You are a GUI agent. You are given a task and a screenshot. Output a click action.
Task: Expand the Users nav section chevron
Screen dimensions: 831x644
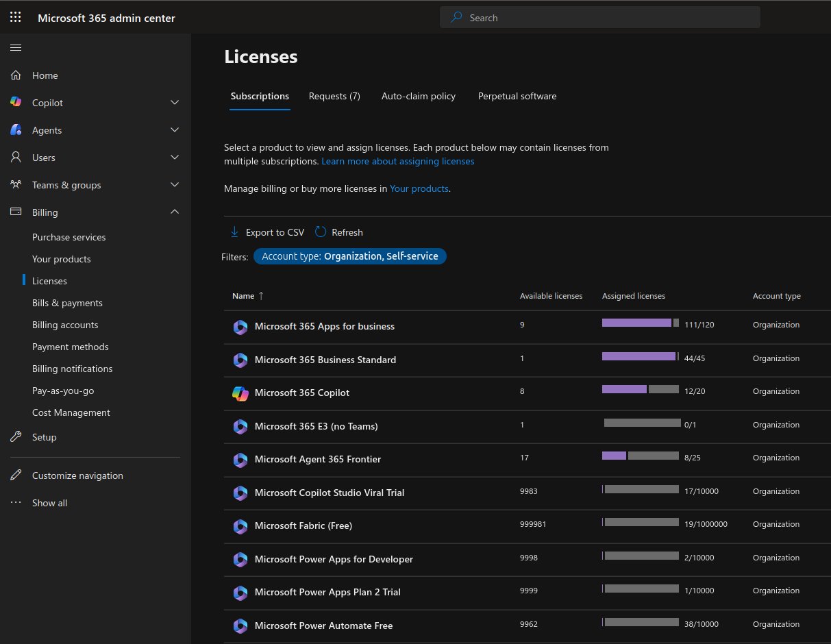[x=175, y=158]
